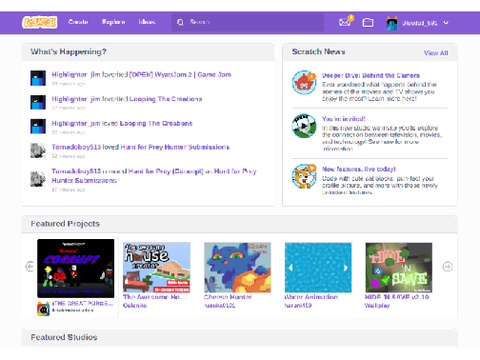The height and width of the screenshot is (360, 480).
Task: Click View All in Scratch News
Action: [436, 53]
